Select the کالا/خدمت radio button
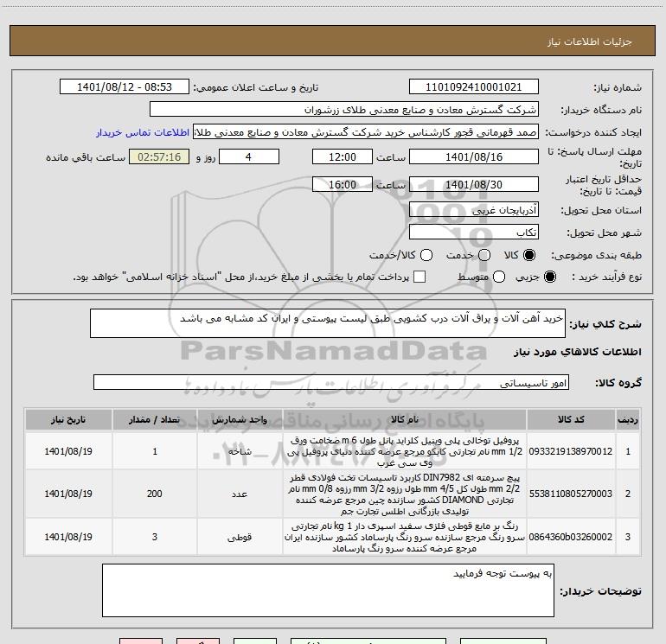Image resolution: width=666 pixels, height=644 pixels. [426, 255]
